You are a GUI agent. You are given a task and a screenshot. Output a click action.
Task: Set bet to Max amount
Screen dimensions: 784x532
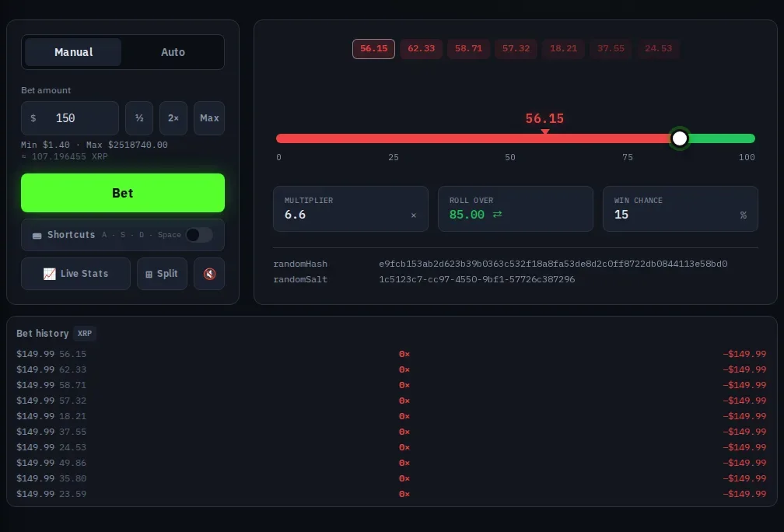tap(209, 118)
